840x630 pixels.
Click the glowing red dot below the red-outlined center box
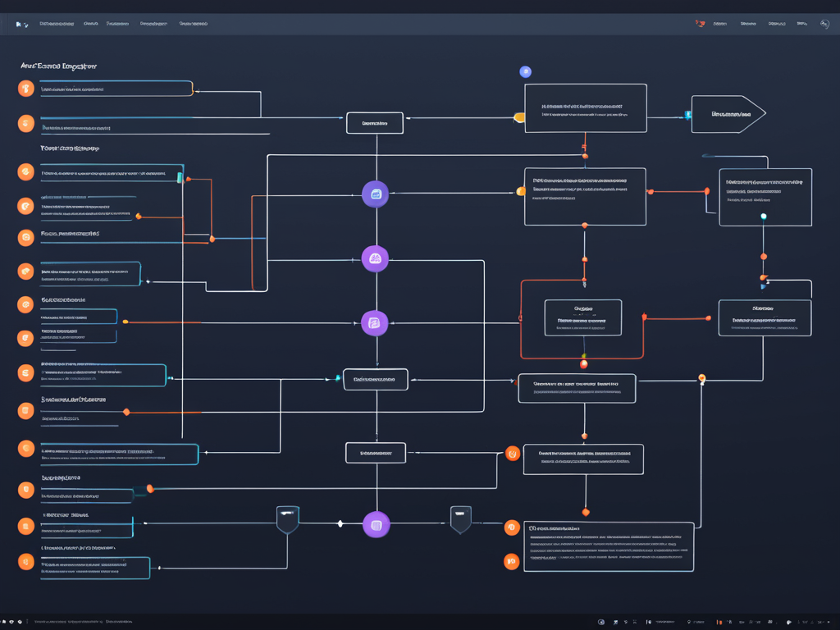click(x=584, y=363)
